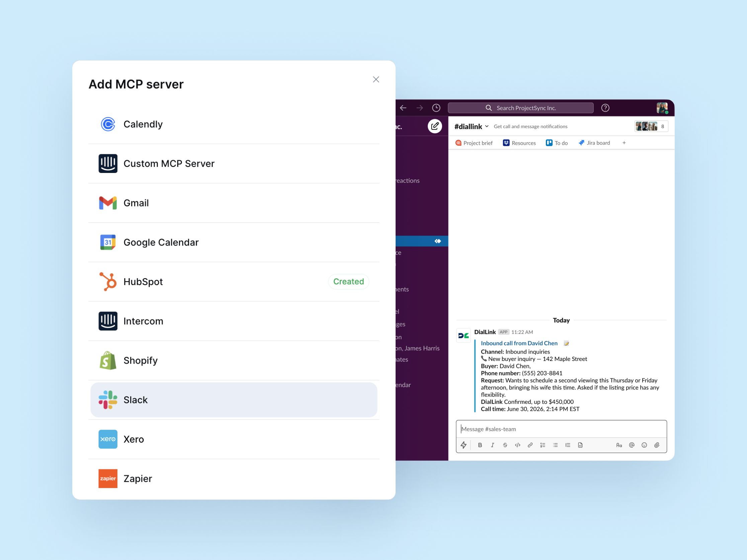Open the James Harris conversation in sidebar
The height and width of the screenshot is (560, 747).
coord(418,348)
